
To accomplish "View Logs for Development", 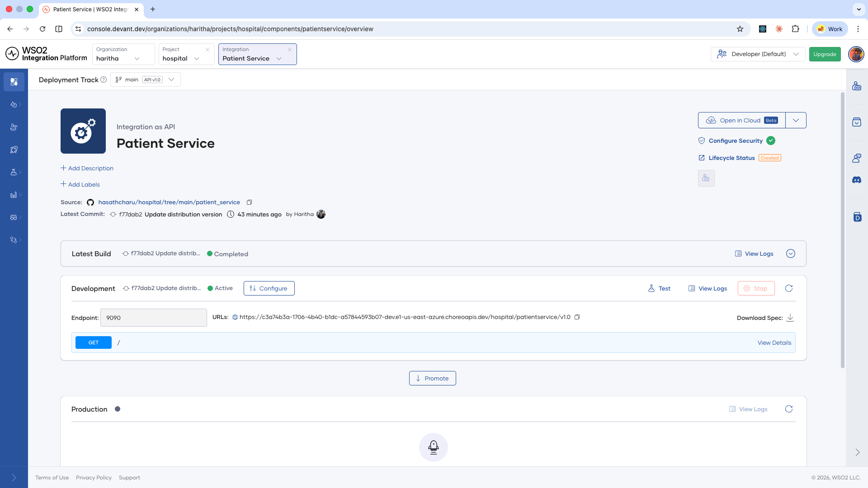I will pos(708,288).
